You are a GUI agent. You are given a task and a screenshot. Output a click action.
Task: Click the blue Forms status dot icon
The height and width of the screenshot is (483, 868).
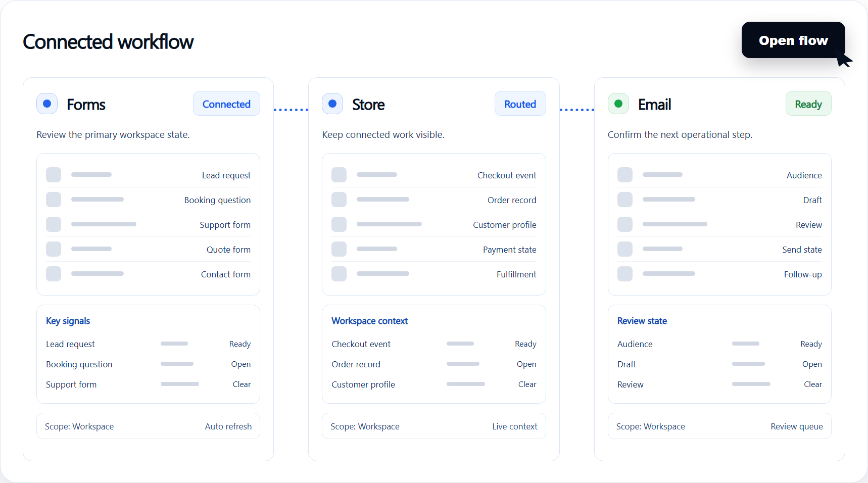point(47,104)
